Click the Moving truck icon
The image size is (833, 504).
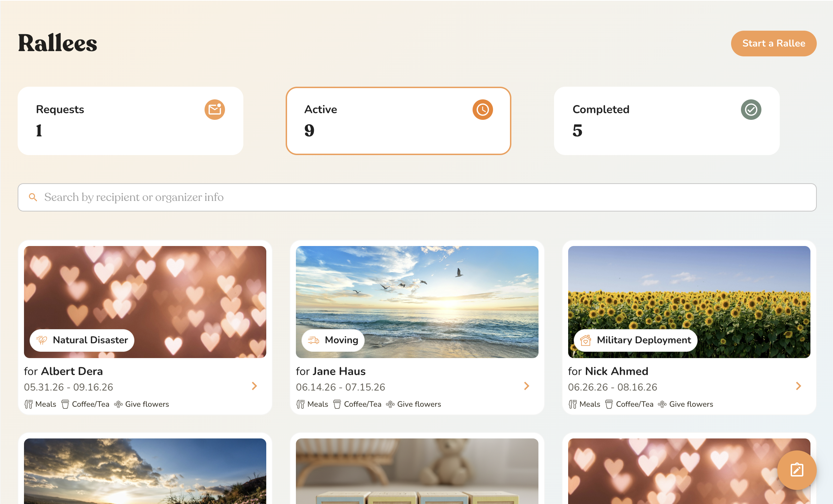pos(314,340)
